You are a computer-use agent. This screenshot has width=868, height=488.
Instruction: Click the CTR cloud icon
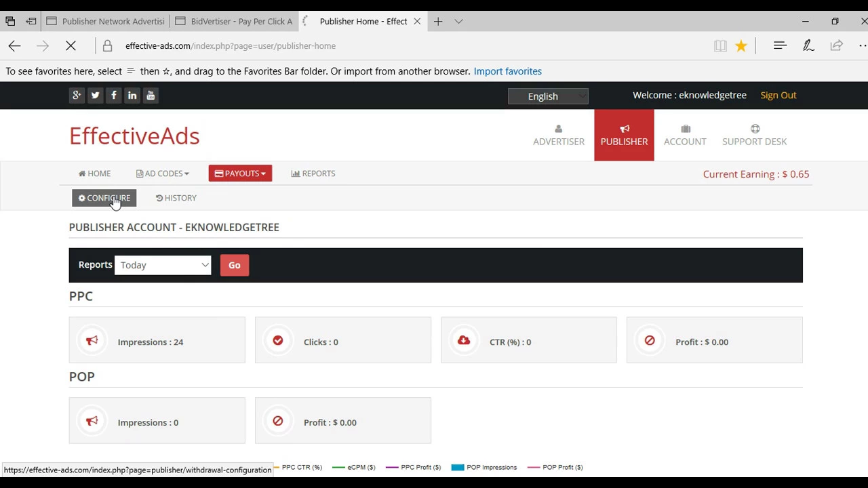(x=464, y=340)
